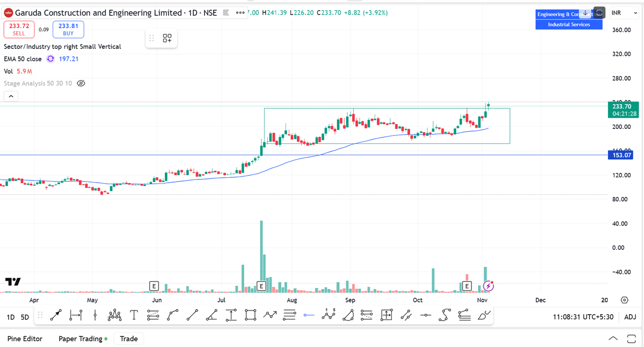The width and height of the screenshot is (644, 347).
Task: Select the polyline path drawing tool
Action: 172,315
